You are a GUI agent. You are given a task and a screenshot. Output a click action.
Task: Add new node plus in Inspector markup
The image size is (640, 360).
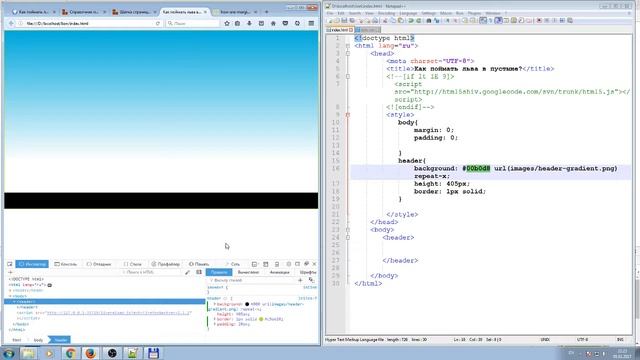(10, 272)
